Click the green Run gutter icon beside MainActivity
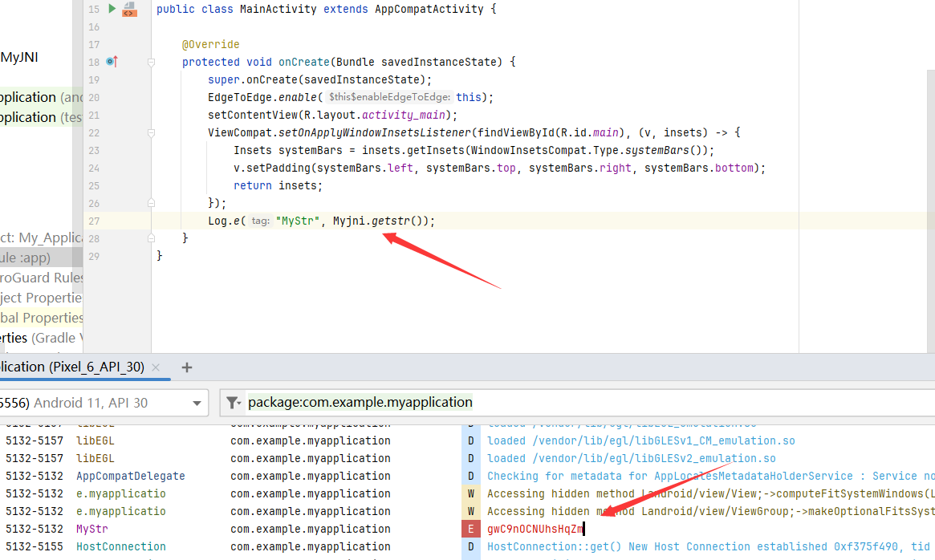 [112, 9]
